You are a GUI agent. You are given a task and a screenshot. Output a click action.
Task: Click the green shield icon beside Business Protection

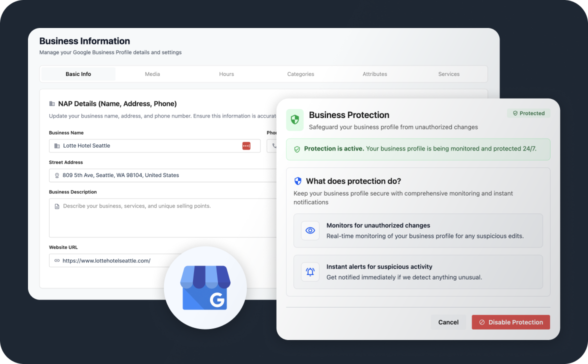295,120
